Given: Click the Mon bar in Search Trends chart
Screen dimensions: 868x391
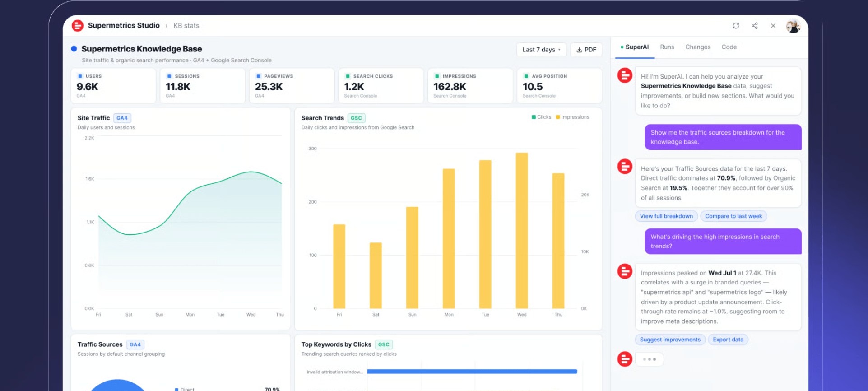Looking at the screenshot, I should click(449, 239).
